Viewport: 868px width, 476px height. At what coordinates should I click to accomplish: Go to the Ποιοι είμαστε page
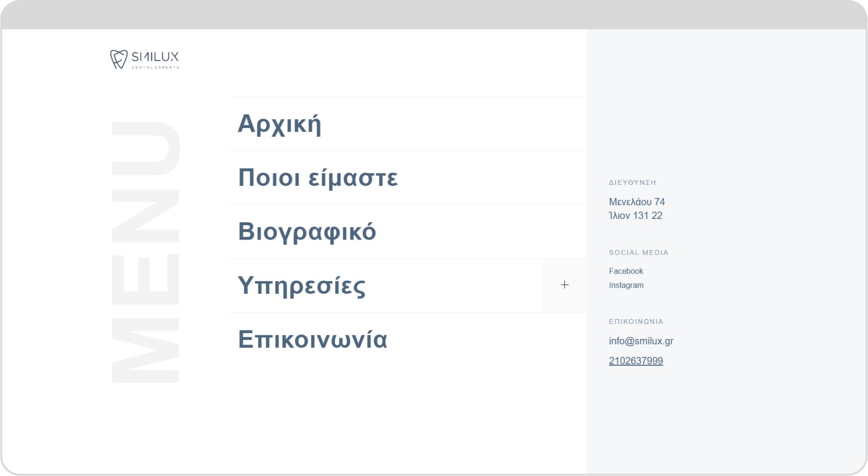click(318, 177)
